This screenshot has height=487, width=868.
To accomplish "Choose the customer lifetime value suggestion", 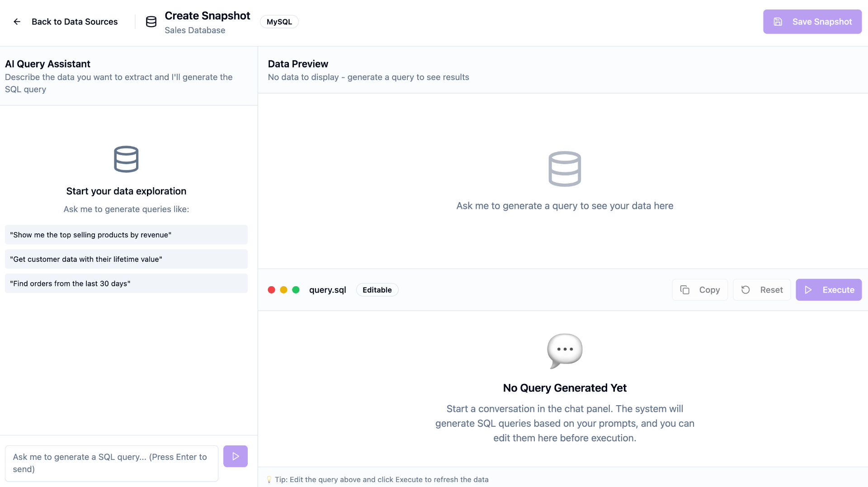I will coord(126,259).
